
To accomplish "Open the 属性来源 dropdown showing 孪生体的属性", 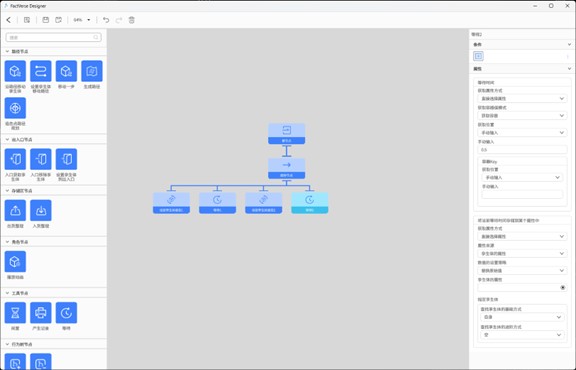I will (522, 254).
